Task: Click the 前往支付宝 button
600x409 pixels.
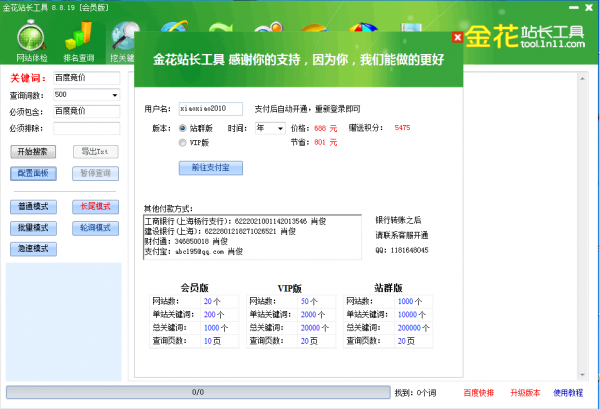Action: pos(211,168)
